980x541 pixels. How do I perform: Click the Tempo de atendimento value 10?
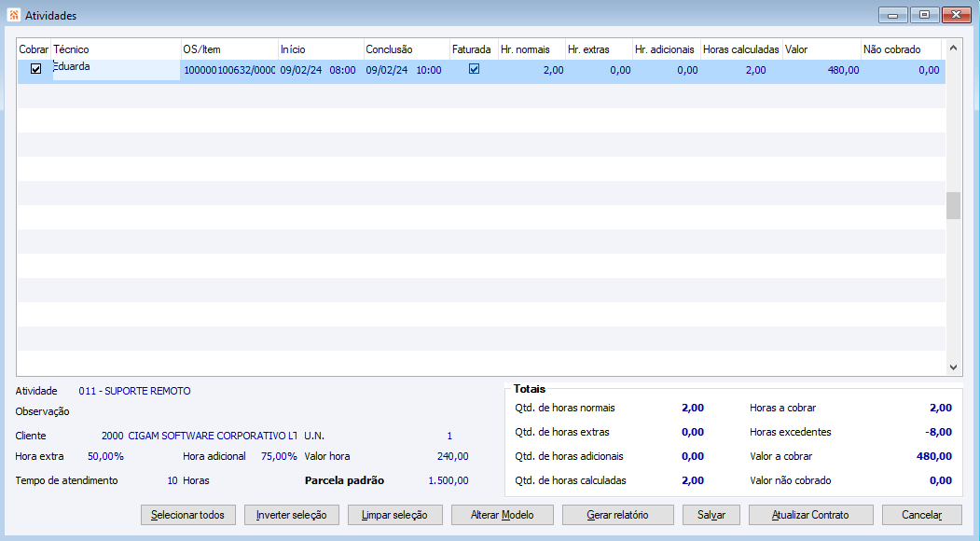coord(173,481)
